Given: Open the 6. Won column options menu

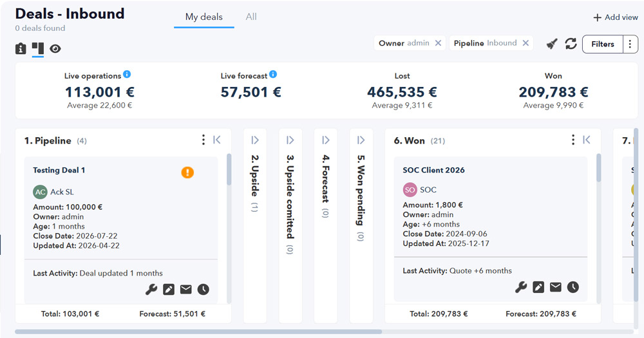Looking at the screenshot, I should pos(573,140).
